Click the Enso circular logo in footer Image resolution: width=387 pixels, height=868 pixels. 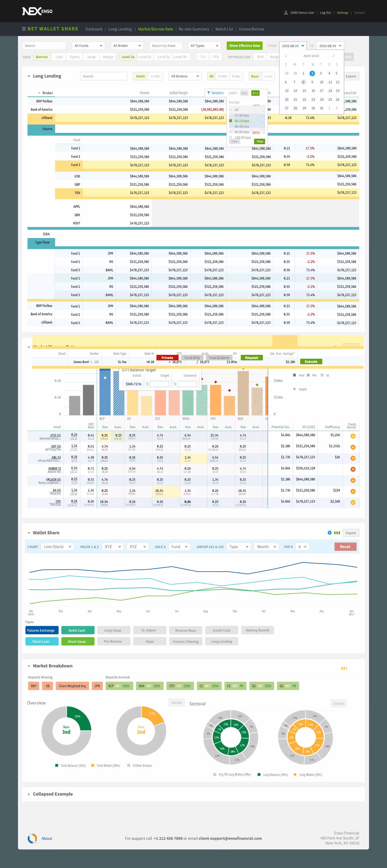click(x=32, y=838)
